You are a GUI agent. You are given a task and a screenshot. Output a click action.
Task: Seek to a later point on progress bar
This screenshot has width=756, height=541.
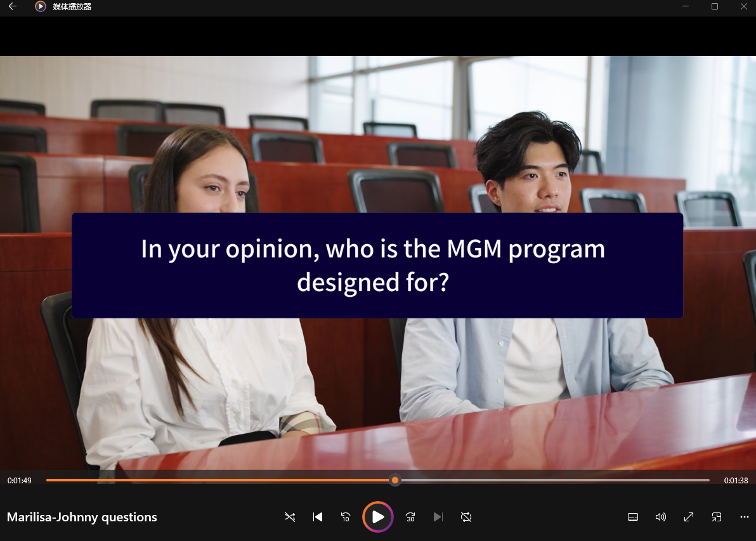click(554, 480)
